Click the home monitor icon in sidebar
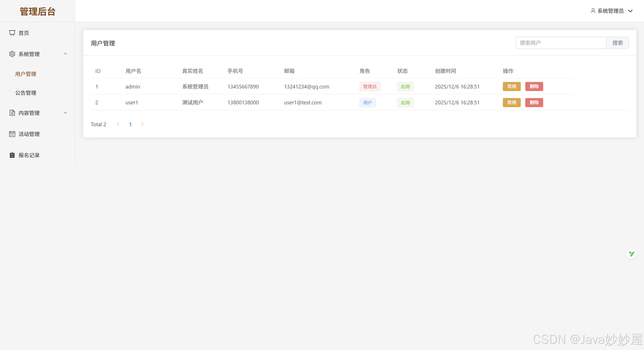 tap(12, 33)
